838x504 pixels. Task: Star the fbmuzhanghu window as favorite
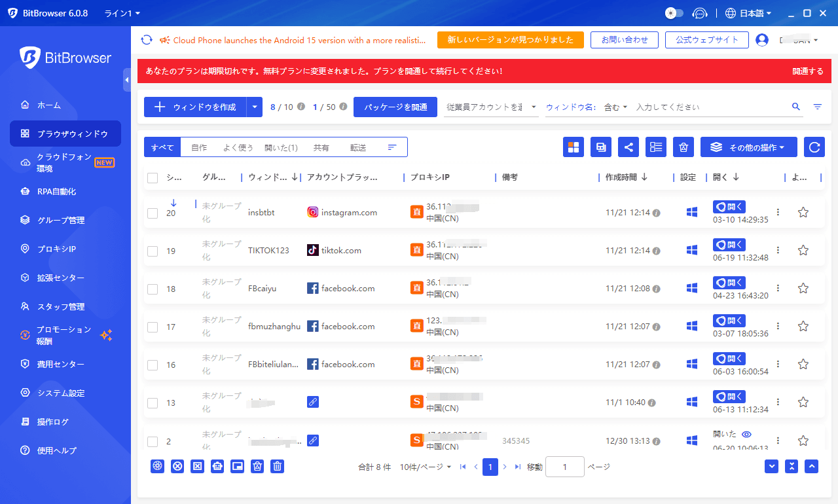(803, 326)
